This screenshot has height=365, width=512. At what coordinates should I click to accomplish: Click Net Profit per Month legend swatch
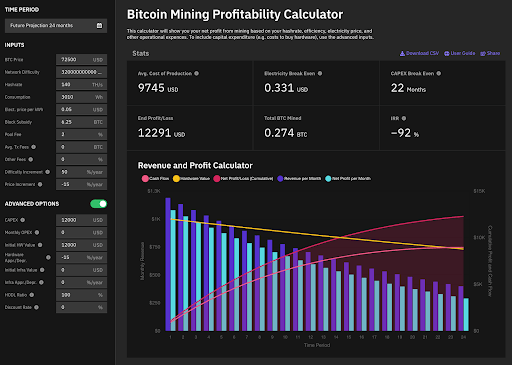coord(328,179)
